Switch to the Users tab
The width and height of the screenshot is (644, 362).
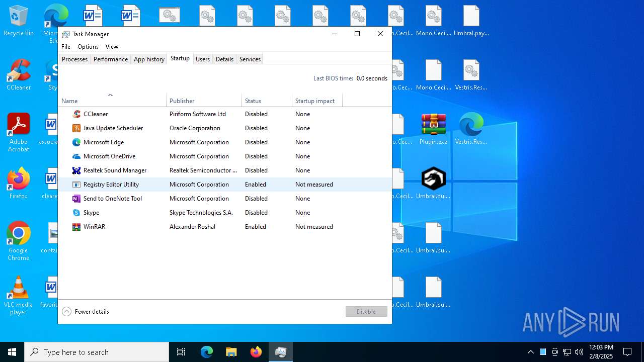(203, 59)
